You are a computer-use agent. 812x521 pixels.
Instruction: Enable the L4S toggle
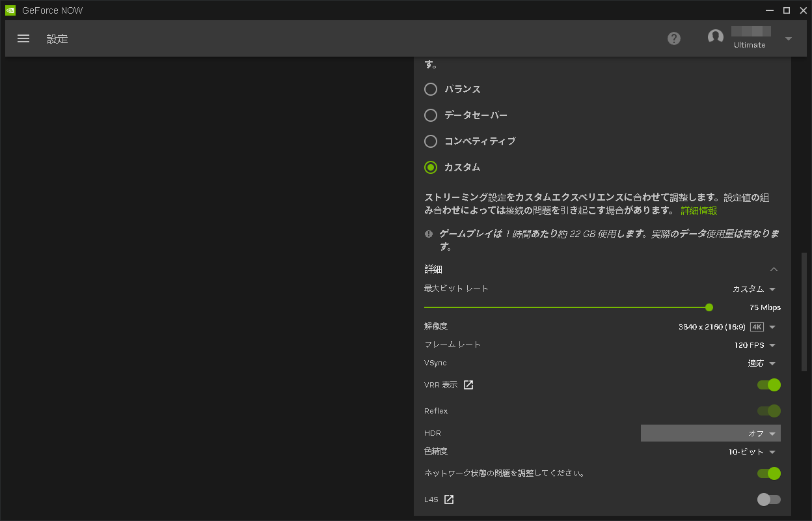[768, 500]
